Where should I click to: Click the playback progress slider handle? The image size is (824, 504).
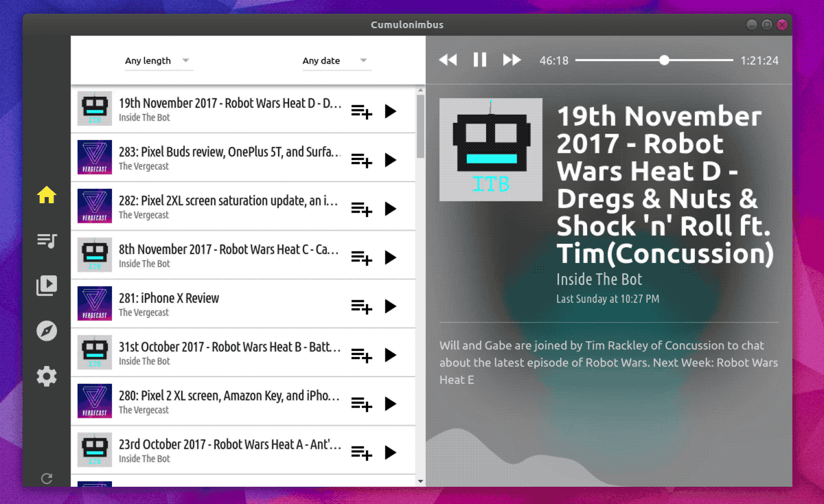(x=664, y=60)
